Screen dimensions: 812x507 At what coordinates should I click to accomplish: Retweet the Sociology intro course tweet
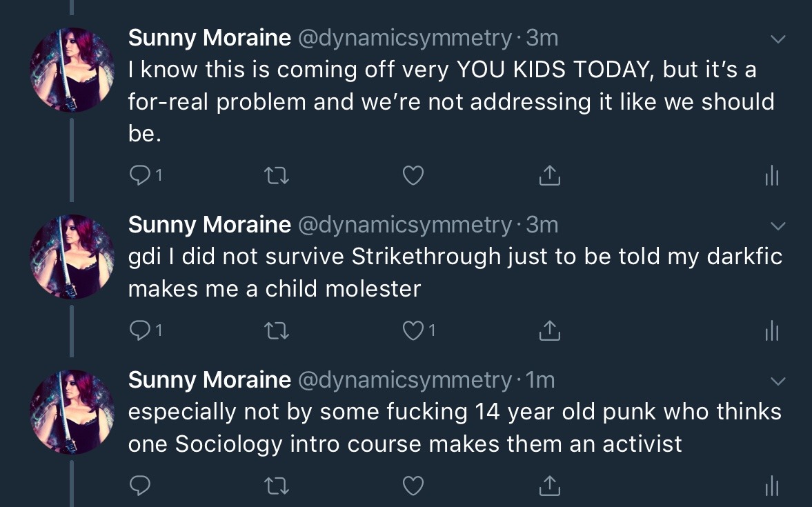point(276,486)
